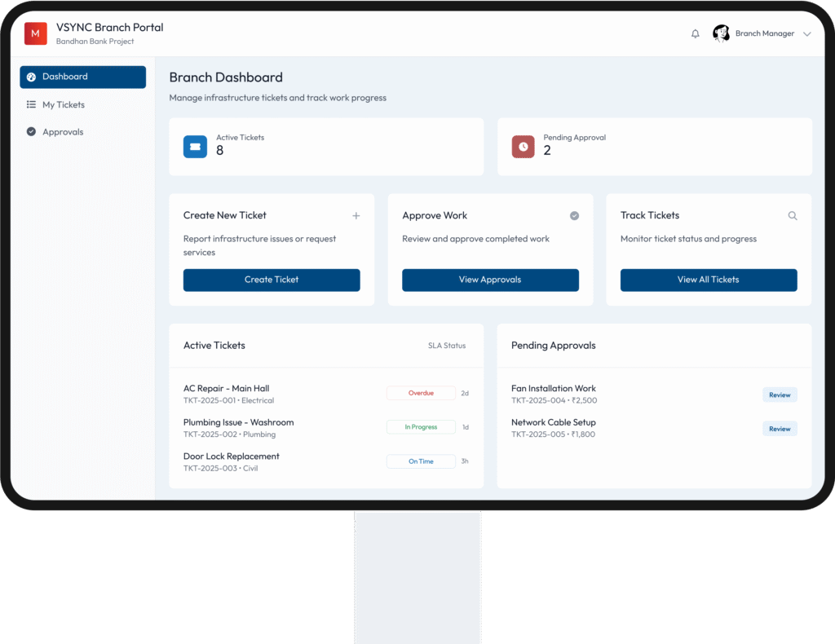Click the checkmark icon on Approve Work
Screen dimensions: 835x644
[574, 216]
